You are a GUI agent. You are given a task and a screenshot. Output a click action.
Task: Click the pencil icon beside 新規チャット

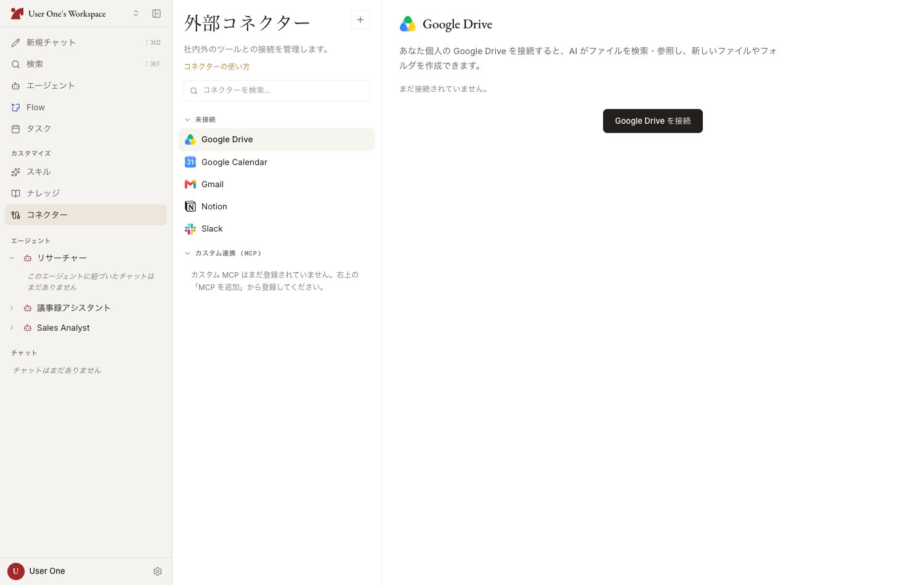16,42
